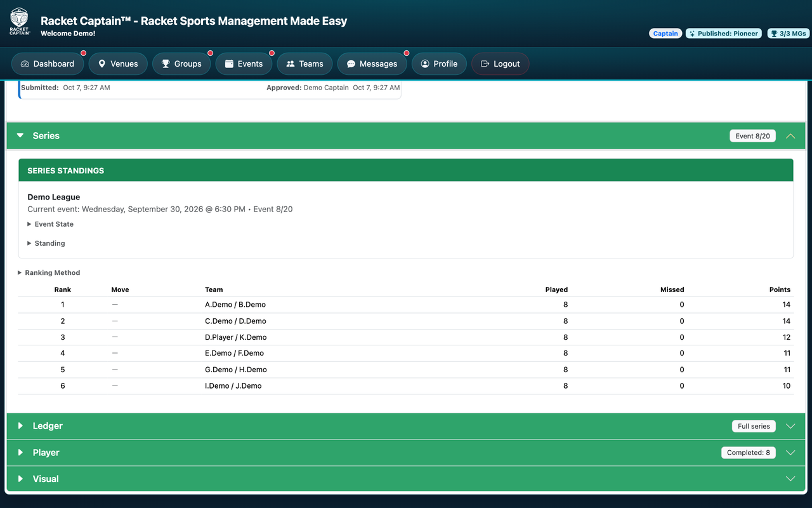Switch to the Events tab
The image size is (812, 508).
tap(244, 63)
